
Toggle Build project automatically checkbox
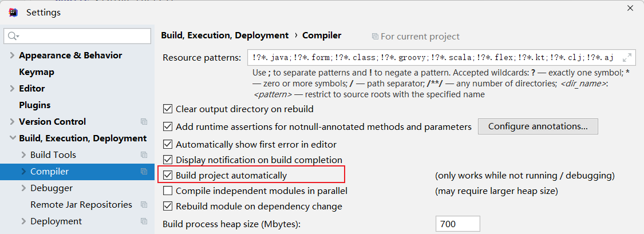168,175
